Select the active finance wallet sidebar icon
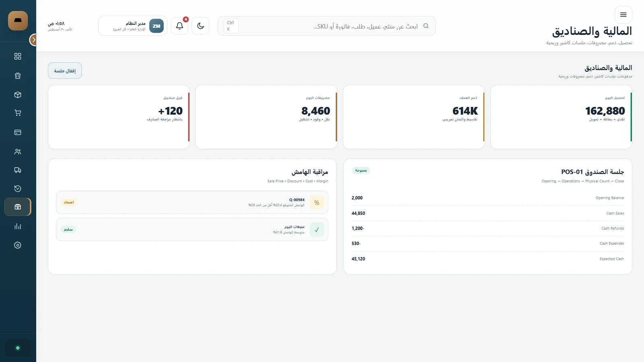644x362 pixels. [x=18, y=207]
